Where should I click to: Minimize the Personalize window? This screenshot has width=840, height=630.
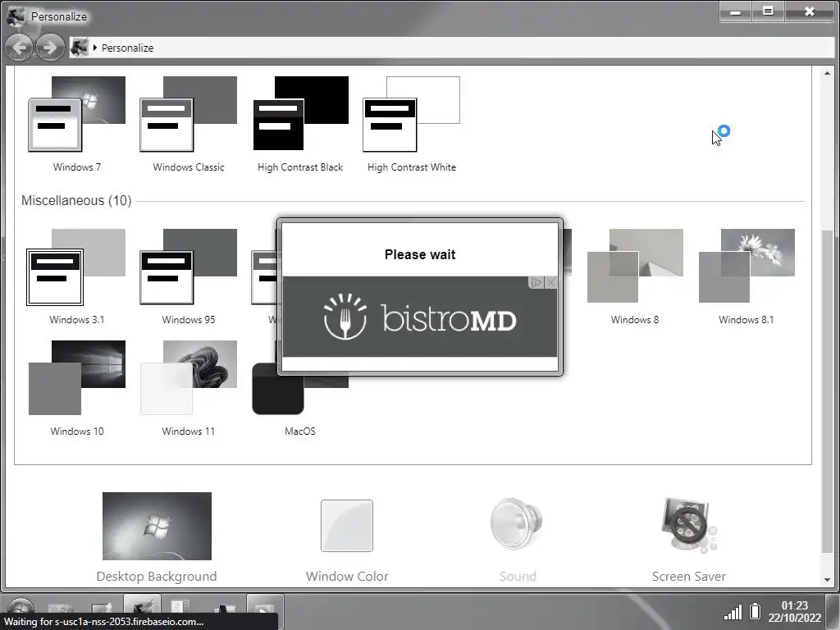pos(736,11)
